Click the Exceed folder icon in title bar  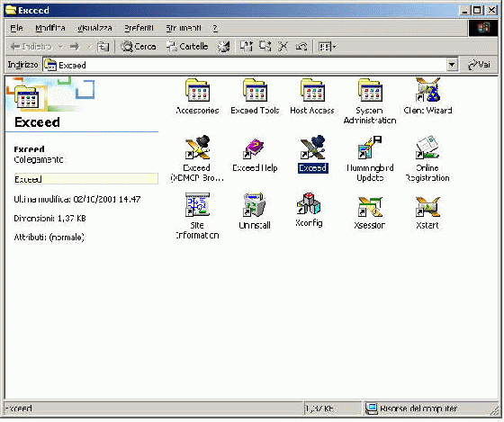point(11,10)
